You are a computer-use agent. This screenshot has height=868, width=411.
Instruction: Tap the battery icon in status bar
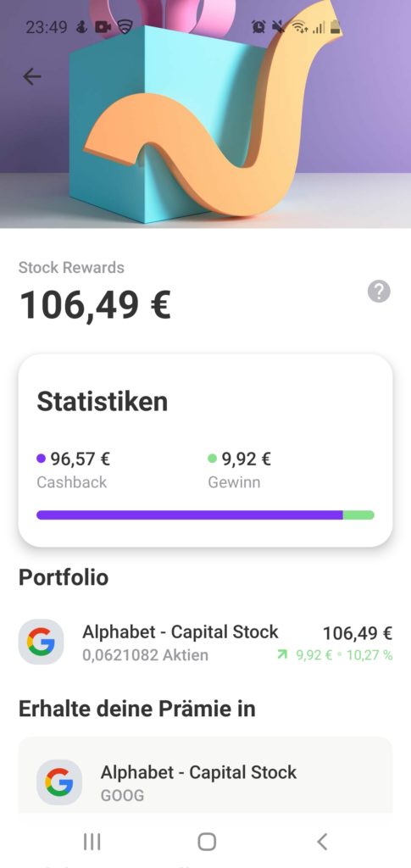336,26
